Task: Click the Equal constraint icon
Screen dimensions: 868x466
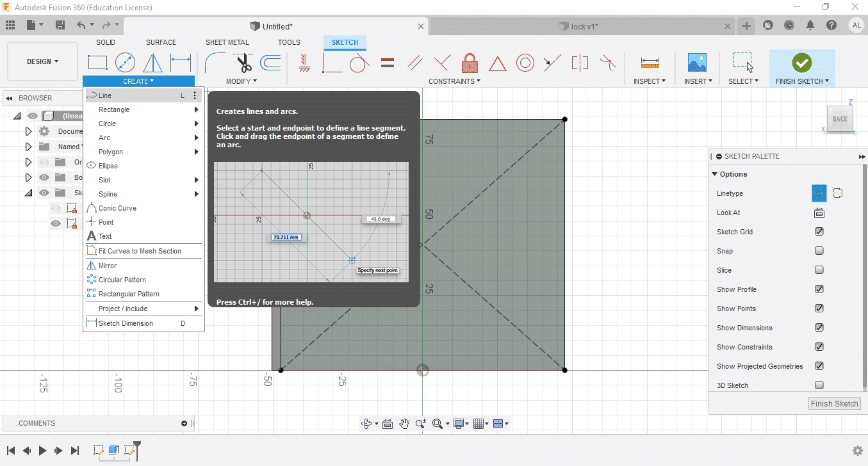Action: [x=388, y=63]
